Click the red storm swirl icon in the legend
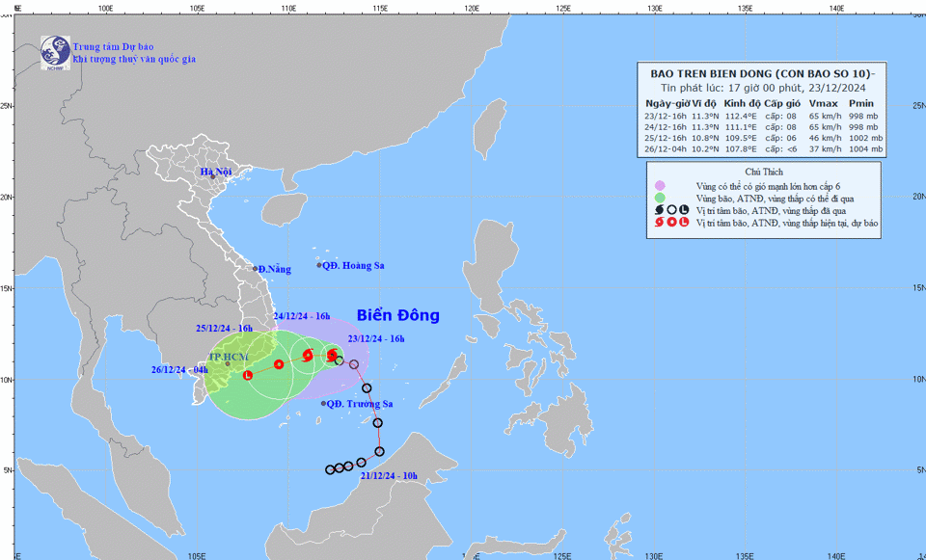The image size is (926, 560). pyautogui.click(x=660, y=223)
